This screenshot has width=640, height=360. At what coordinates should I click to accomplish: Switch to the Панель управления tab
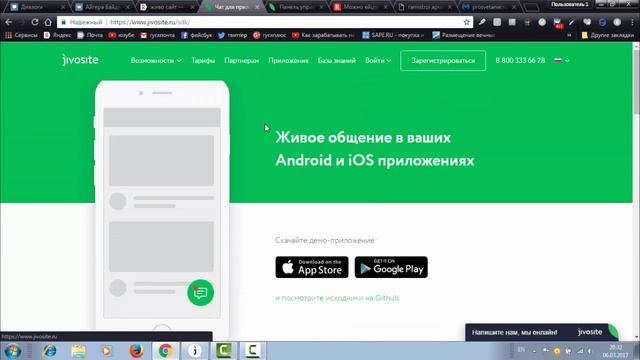tap(296, 7)
